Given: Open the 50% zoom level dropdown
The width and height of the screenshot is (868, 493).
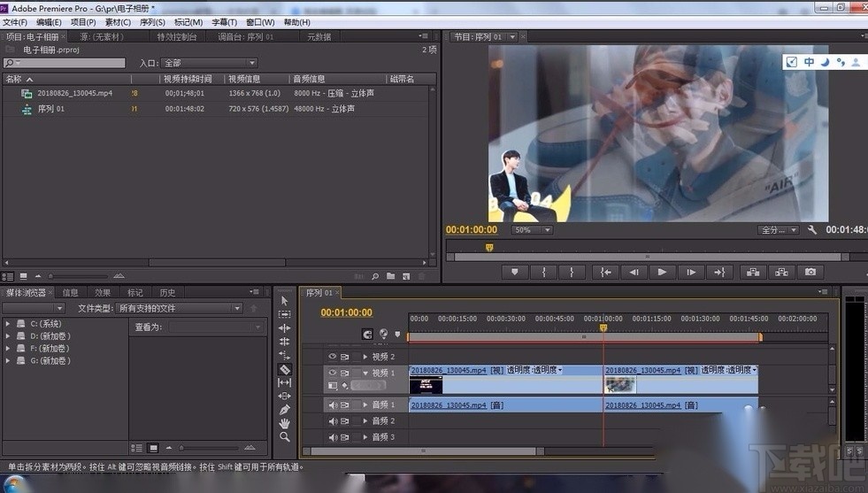Looking at the screenshot, I should pyautogui.click(x=533, y=230).
